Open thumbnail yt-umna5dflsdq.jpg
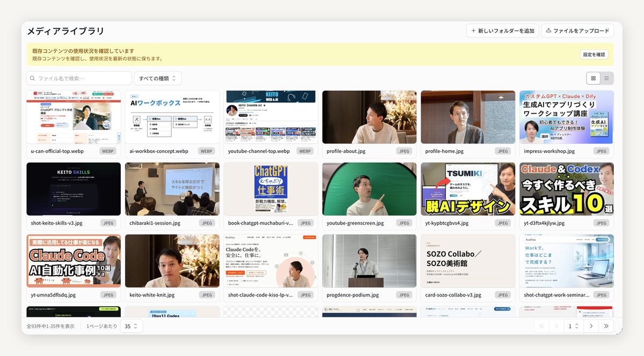Screen dimensions: 644x356 [74, 261]
